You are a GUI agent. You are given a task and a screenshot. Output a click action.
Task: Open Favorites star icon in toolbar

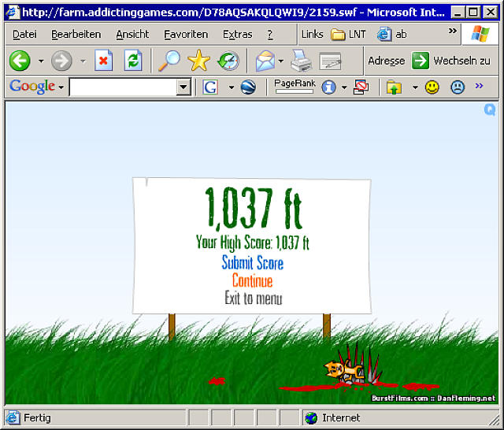click(x=198, y=61)
